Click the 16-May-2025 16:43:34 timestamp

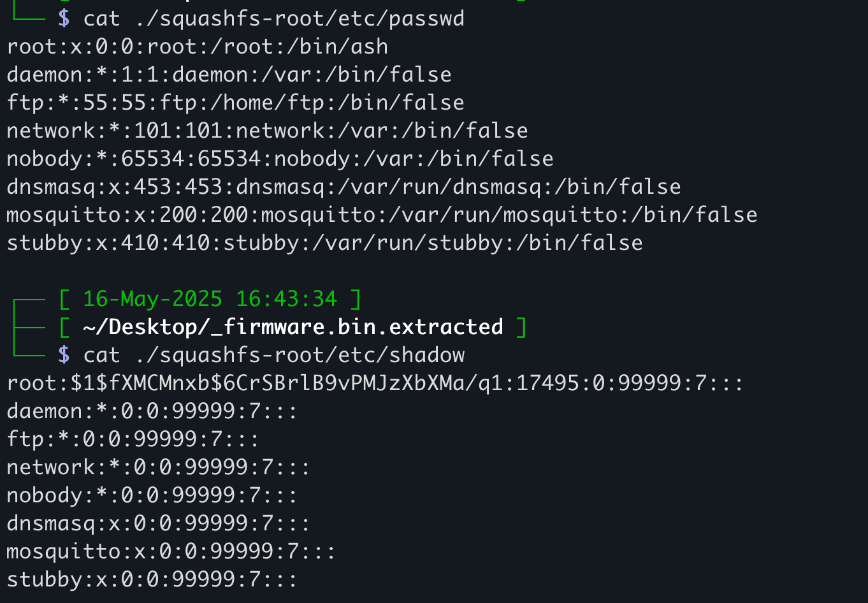[x=210, y=298]
